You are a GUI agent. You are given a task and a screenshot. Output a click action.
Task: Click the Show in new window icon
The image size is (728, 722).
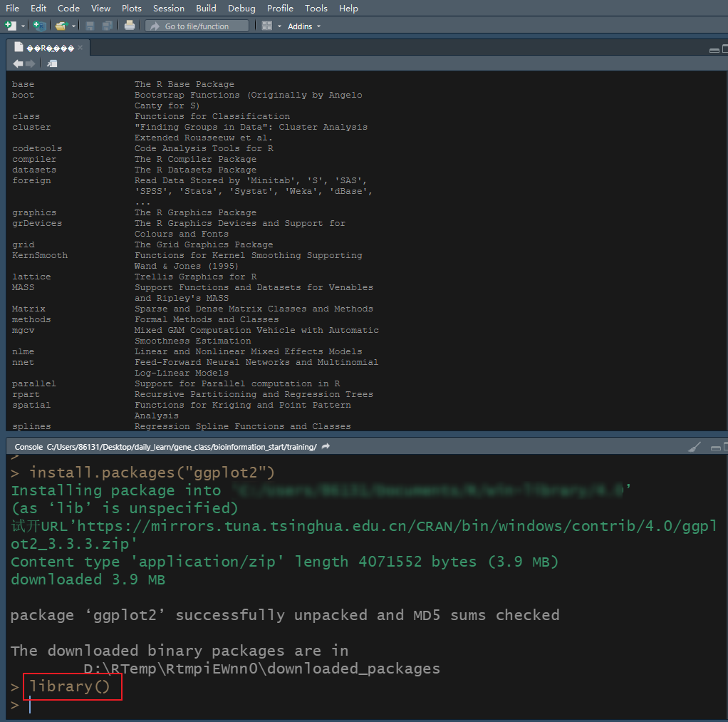52,63
